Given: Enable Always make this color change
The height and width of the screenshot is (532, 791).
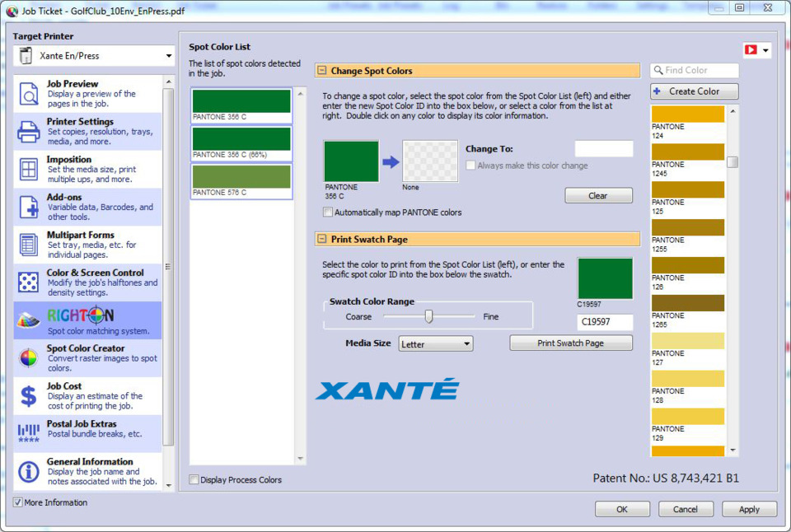Looking at the screenshot, I should [470, 166].
